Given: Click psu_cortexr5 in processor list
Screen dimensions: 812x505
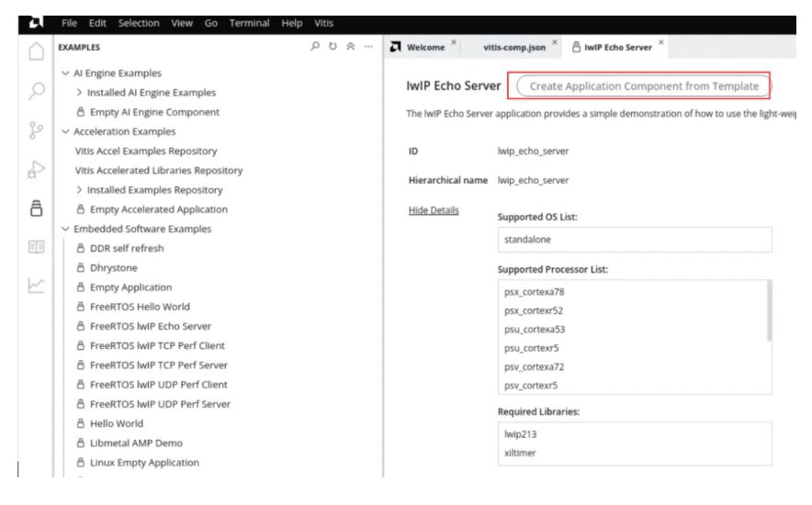Looking at the screenshot, I should (531, 348).
